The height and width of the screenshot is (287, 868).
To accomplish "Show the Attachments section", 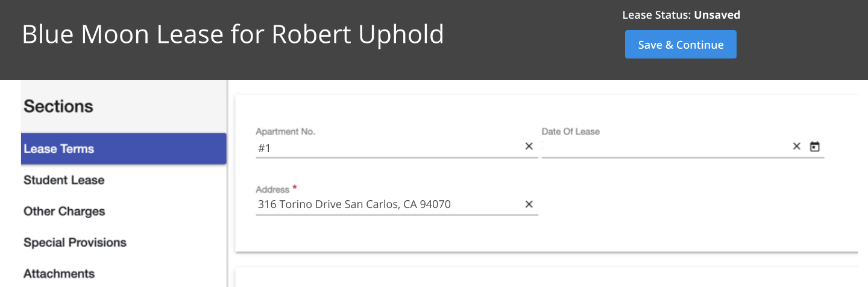I will [x=59, y=274].
